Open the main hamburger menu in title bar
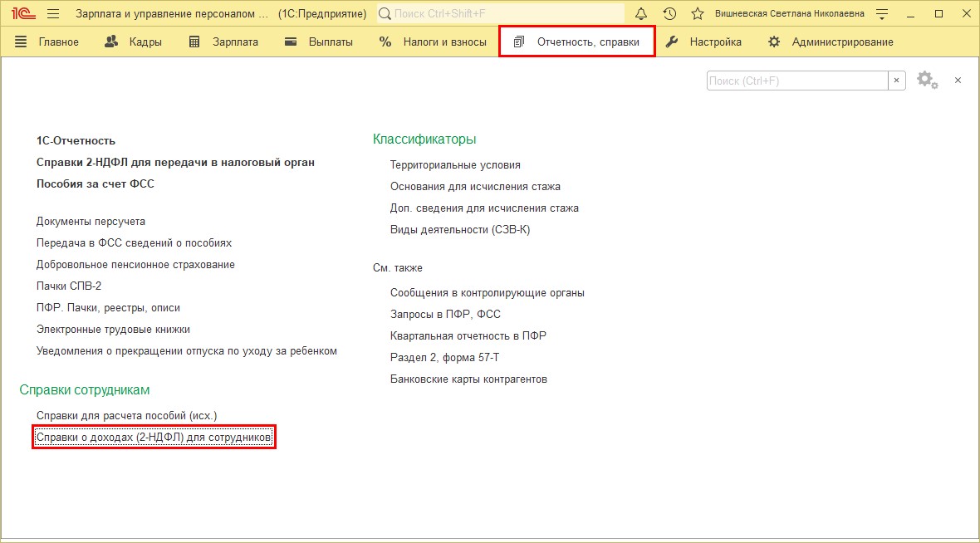This screenshot has width=980, height=543. coord(53,13)
